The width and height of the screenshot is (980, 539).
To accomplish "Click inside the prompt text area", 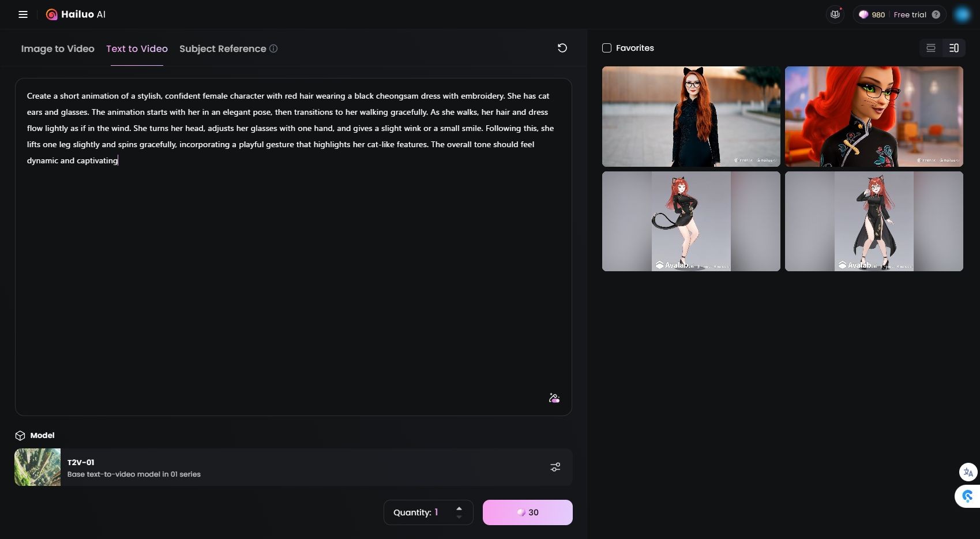I will coord(294,247).
